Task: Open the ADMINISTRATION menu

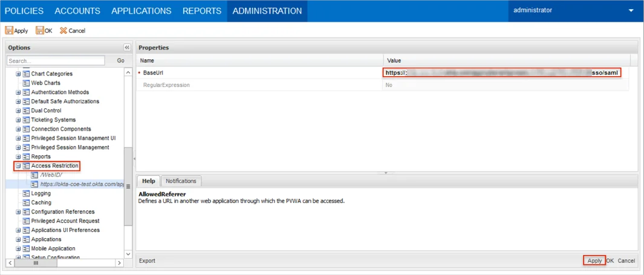Action: point(267,11)
